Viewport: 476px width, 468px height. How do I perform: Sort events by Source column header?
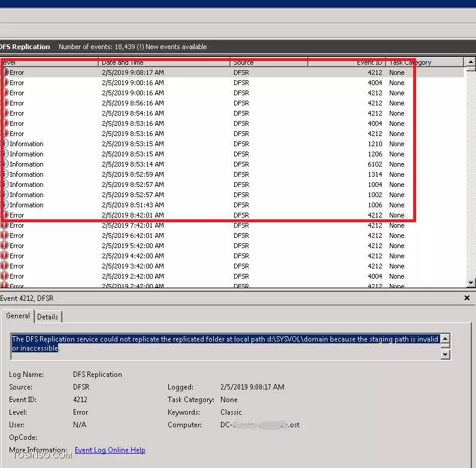269,62
